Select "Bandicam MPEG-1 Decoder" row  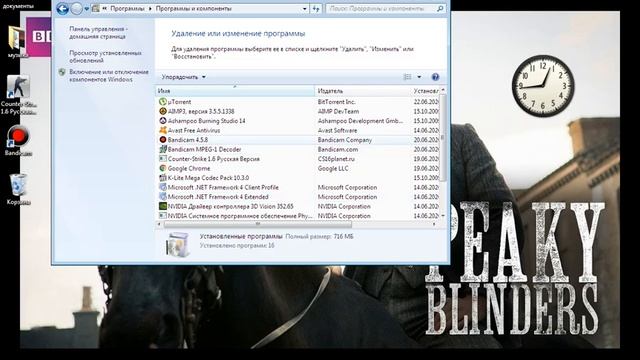tap(297, 149)
